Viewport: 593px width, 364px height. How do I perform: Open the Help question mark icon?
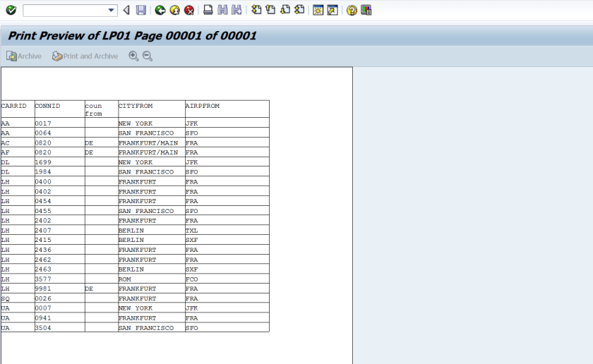[x=352, y=10]
